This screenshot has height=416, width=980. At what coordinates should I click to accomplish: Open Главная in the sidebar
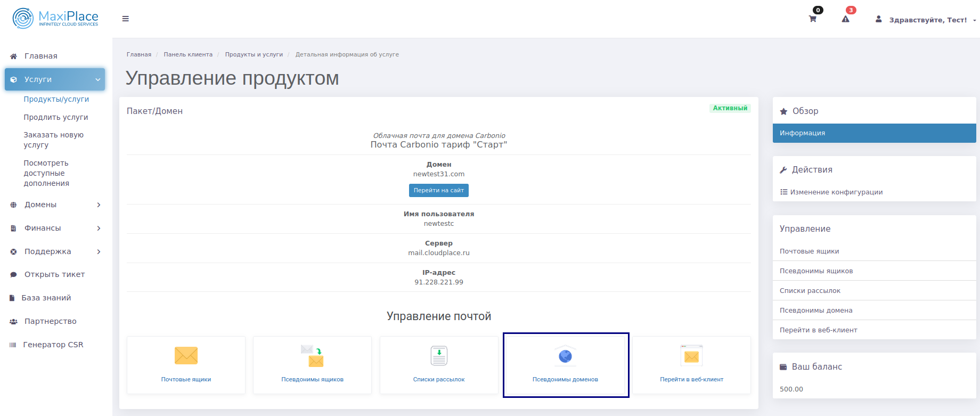click(41, 56)
